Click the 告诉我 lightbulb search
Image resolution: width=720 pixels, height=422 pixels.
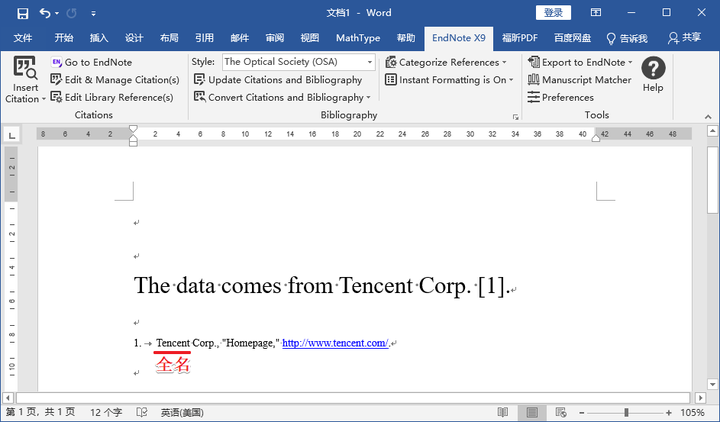627,38
